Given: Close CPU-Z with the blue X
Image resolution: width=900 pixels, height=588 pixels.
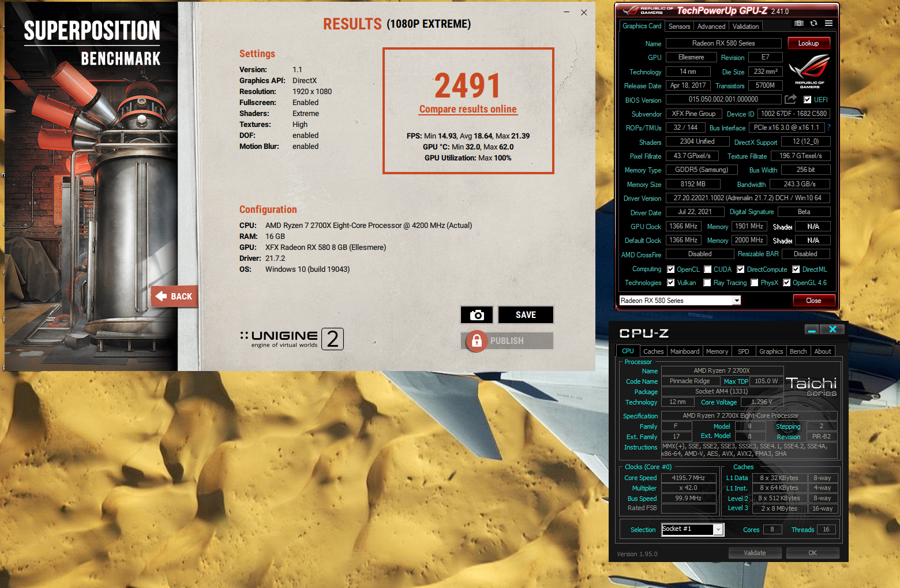Looking at the screenshot, I should point(832,329).
